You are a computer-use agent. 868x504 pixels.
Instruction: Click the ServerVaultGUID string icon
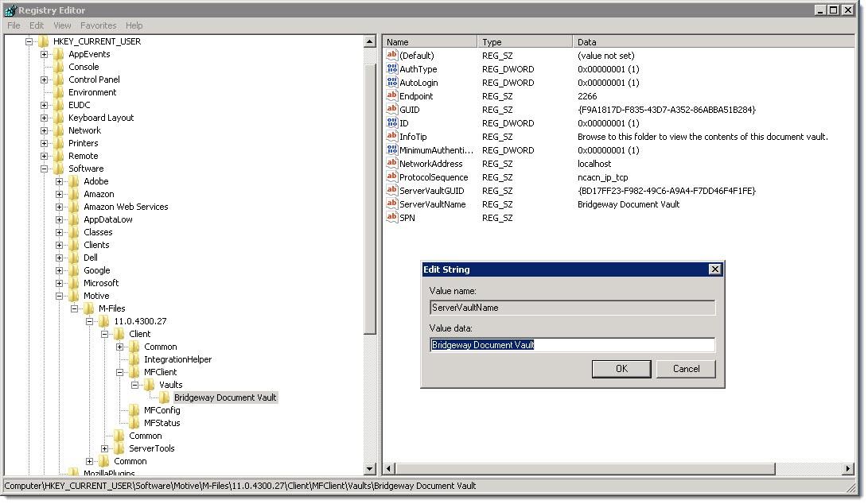coord(392,190)
